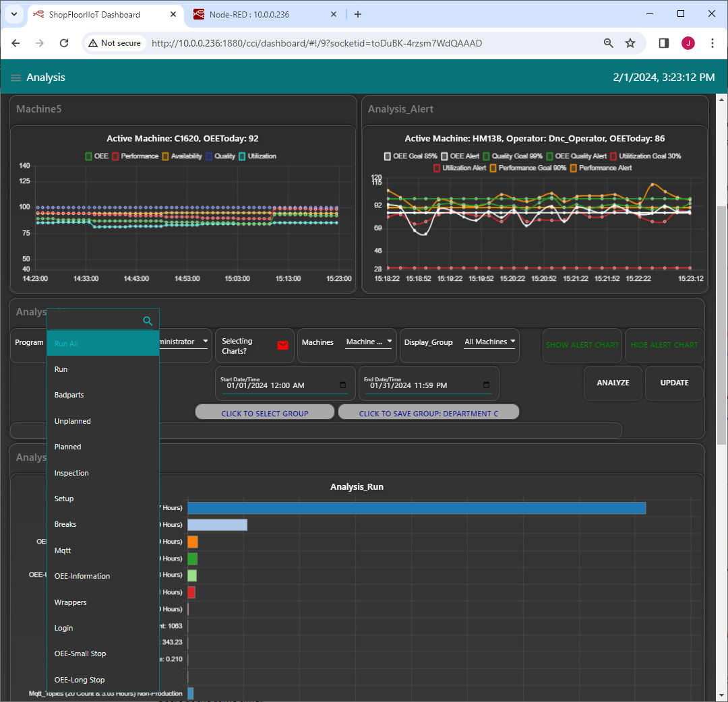
Task: Toggle Quality Goal 99% legend item
Action: pos(512,156)
